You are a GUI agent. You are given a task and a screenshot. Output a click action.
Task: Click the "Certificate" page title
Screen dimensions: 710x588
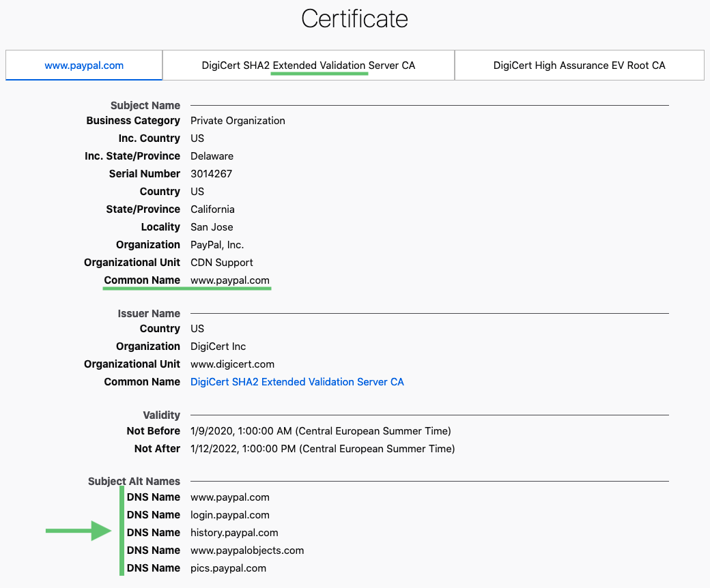click(354, 18)
